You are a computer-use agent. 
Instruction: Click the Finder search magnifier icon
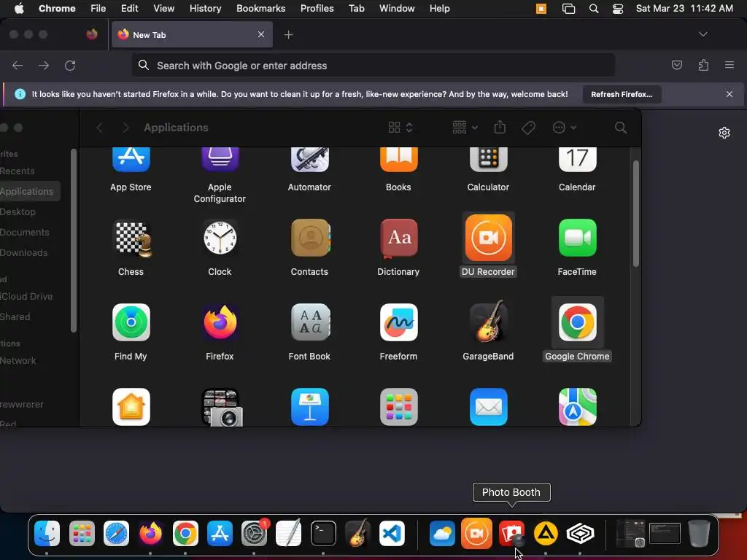point(620,128)
